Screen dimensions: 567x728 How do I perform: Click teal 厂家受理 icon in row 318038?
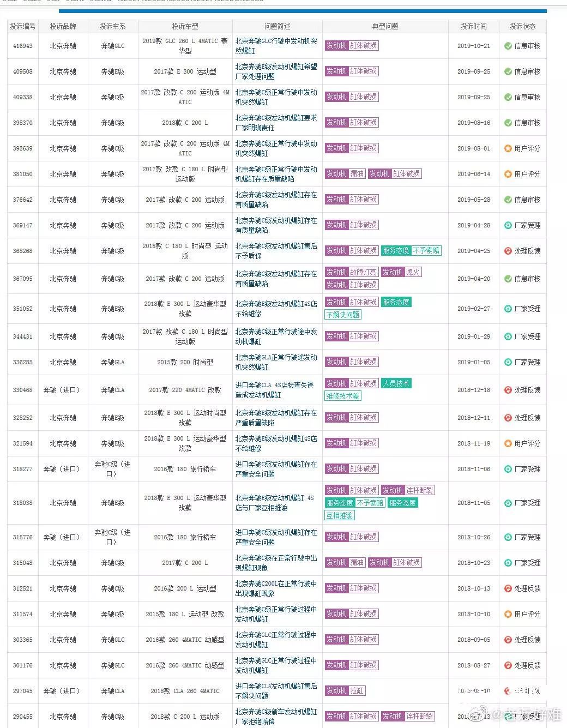click(x=508, y=503)
